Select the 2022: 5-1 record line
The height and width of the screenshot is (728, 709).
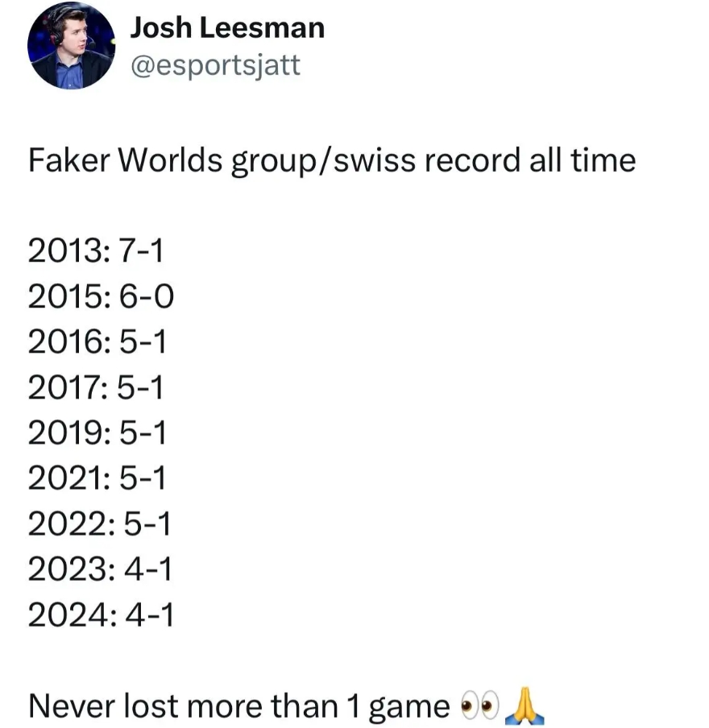coord(99,523)
